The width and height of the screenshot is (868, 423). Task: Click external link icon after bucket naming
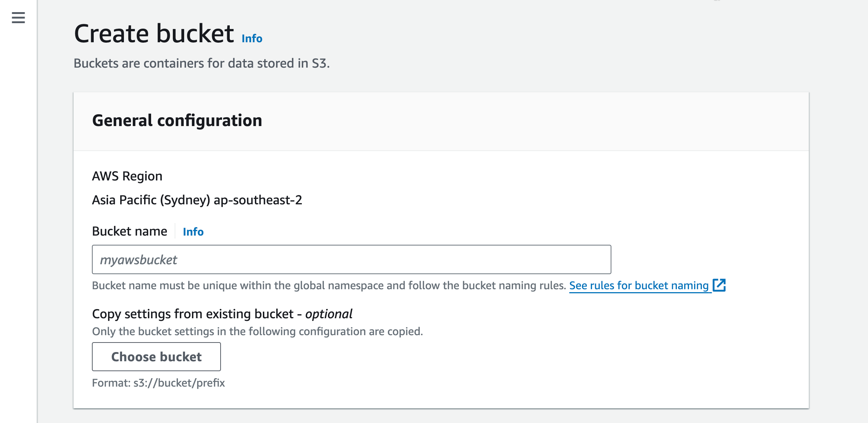point(719,285)
